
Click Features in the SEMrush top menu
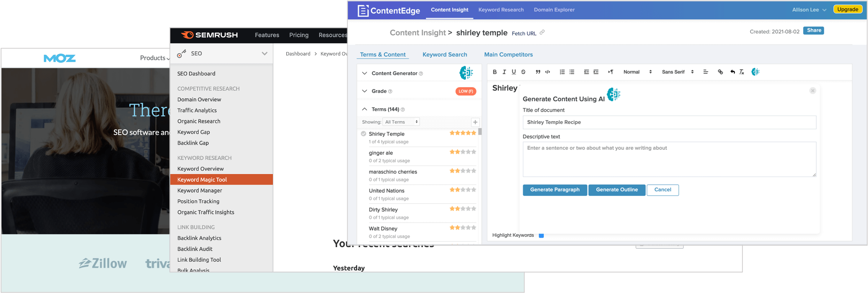(x=267, y=35)
